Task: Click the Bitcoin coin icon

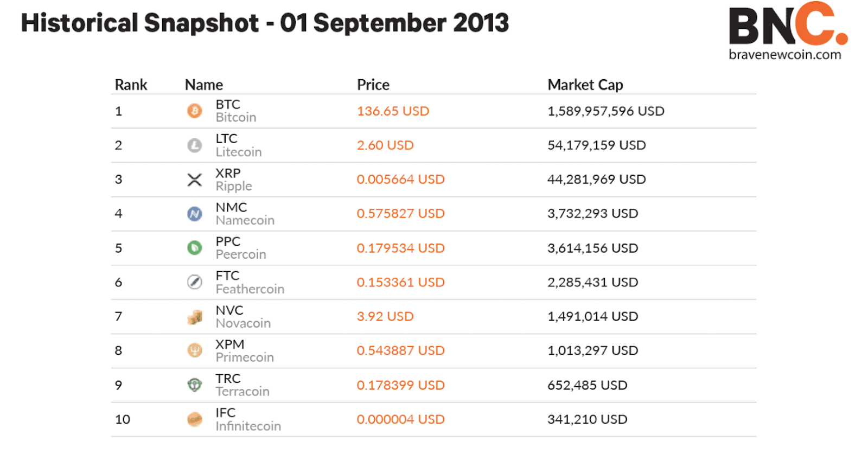Action: pos(195,111)
